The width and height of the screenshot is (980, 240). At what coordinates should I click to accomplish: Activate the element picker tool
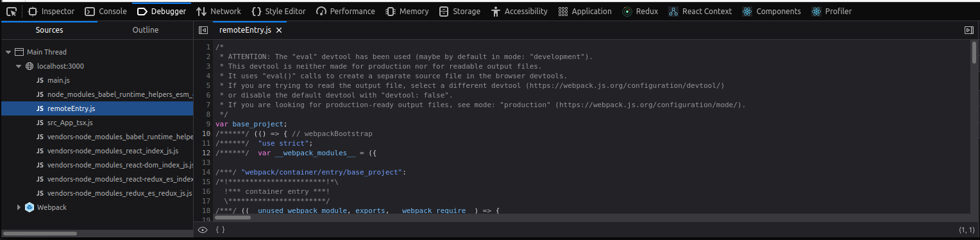(11, 11)
